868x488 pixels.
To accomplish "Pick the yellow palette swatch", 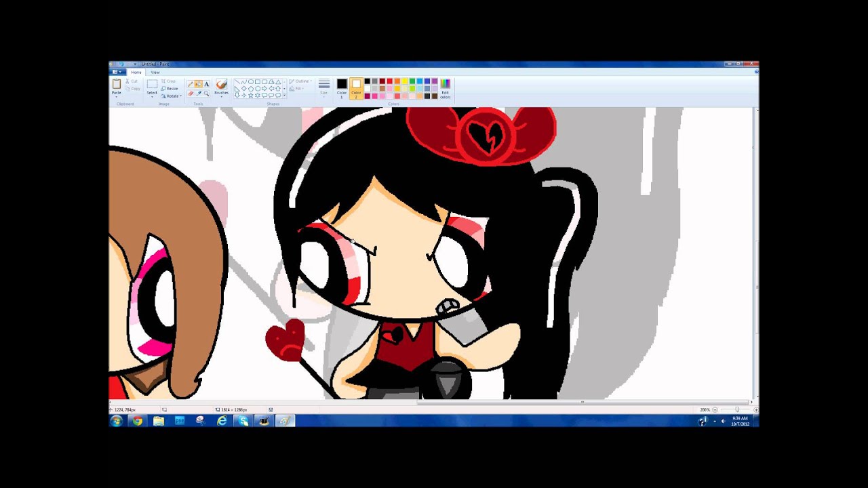I will (x=405, y=81).
